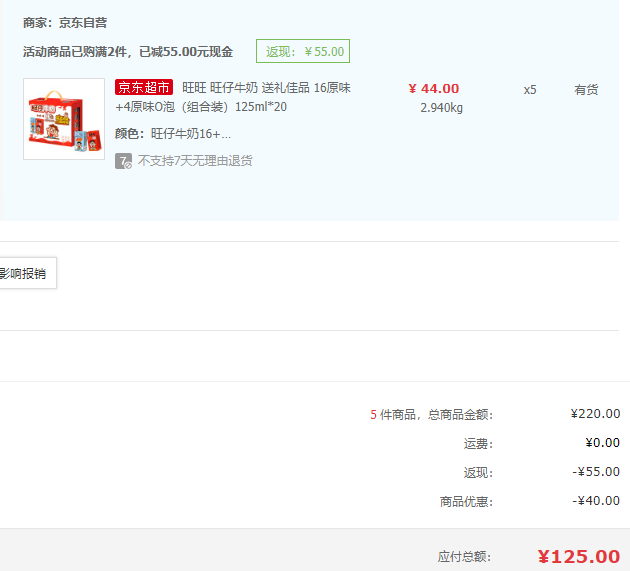Select the 运费 ¥0.00 value
Viewport: 630px width, 571px height.
(603, 443)
